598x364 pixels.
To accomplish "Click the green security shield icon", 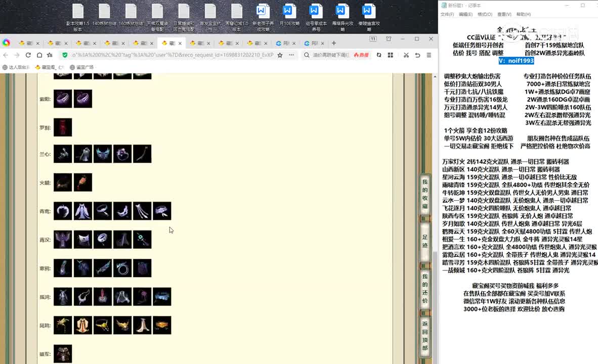I will [x=65, y=55].
